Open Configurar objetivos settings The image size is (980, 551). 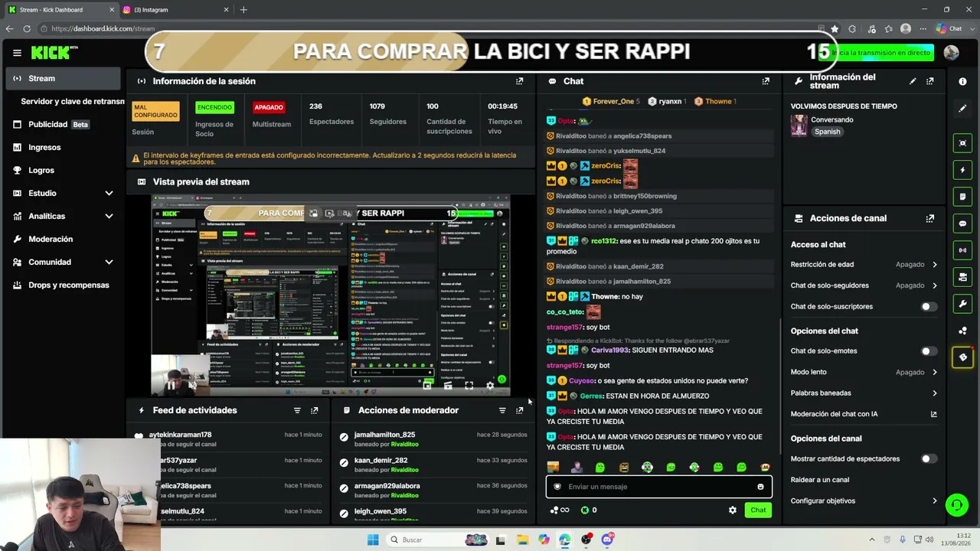pyautogui.click(x=864, y=501)
